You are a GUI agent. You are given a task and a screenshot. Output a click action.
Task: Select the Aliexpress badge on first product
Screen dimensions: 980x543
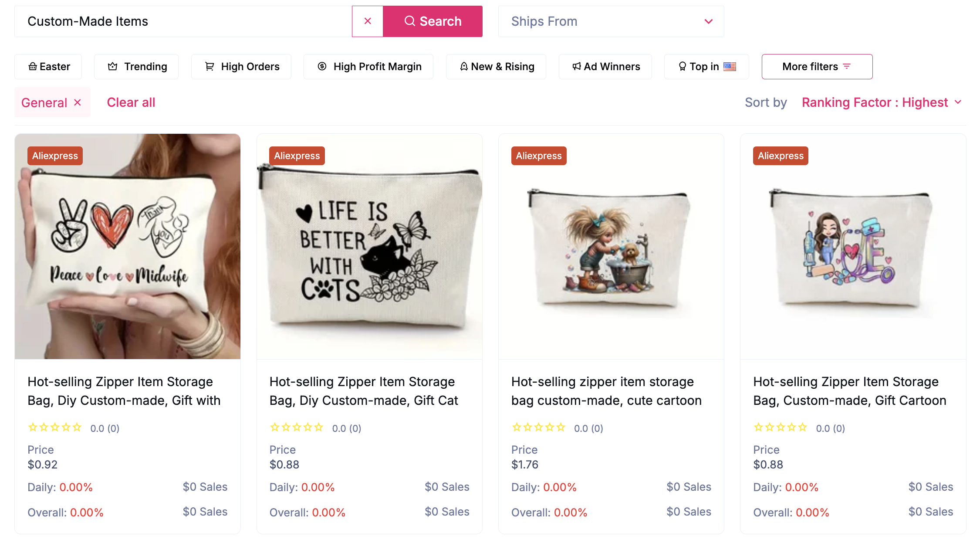pyautogui.click(x=54, y=156)
